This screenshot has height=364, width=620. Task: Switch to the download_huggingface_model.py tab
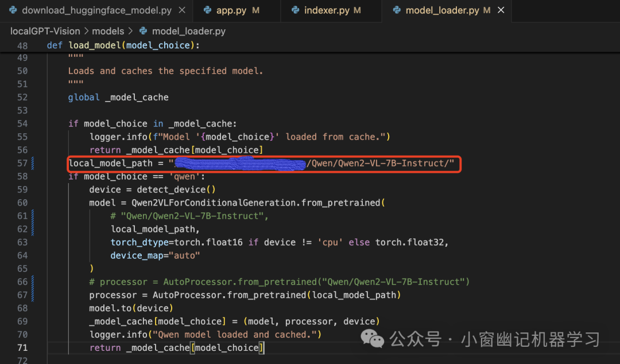97,10
